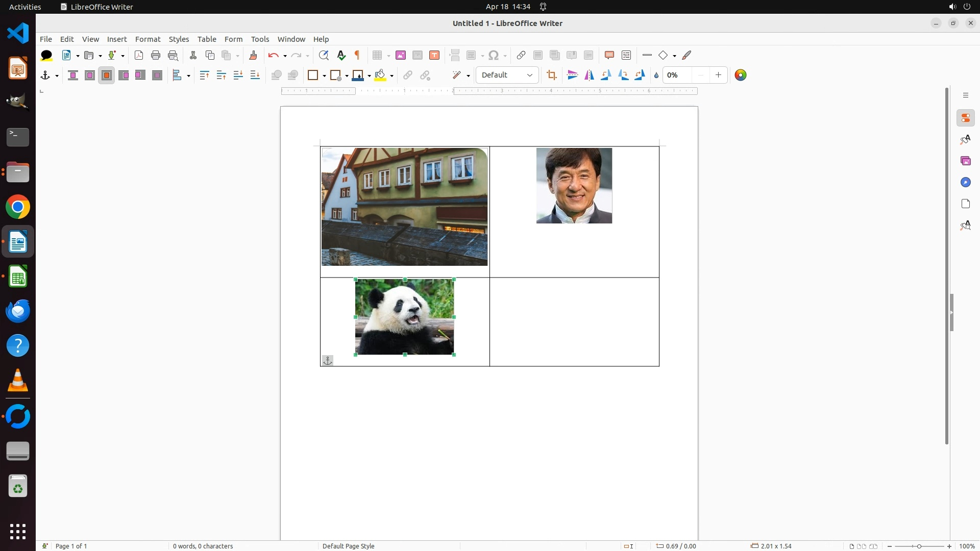Increase transparency with the plus button
This screenshot has width=980, height=551.
point(718,75)
